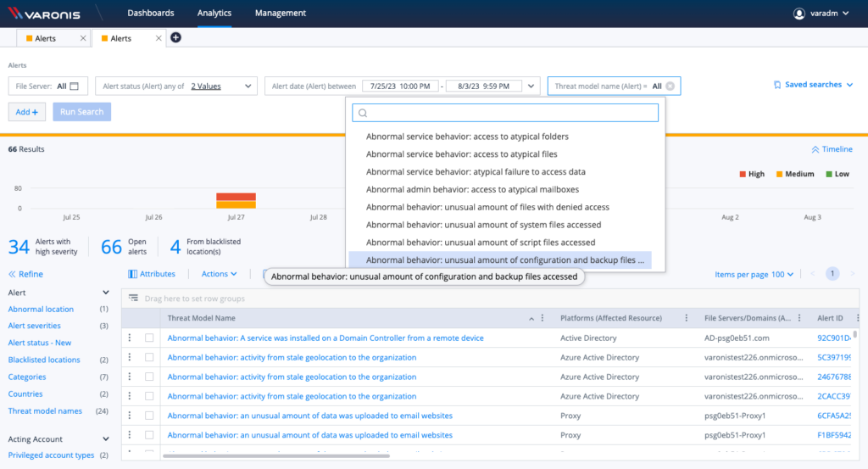
Task: Open row menu for Active Directory 5C3971 alert
Action: 130,357
